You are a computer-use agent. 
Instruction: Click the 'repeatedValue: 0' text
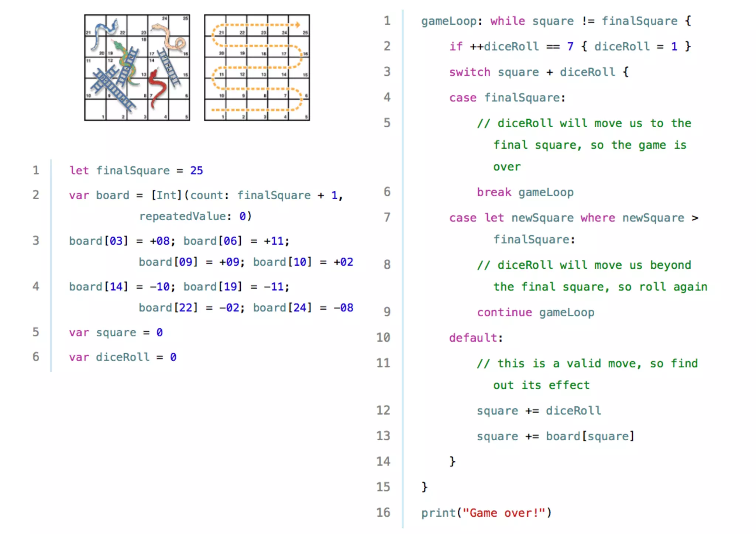[x=195, y=216]
